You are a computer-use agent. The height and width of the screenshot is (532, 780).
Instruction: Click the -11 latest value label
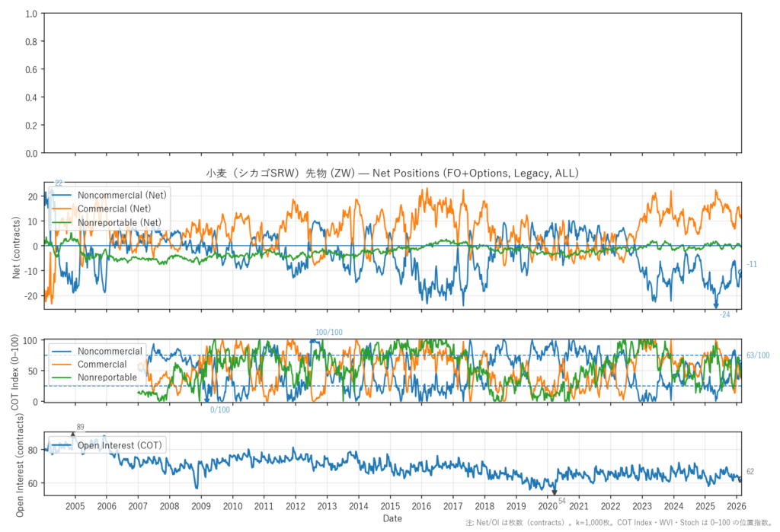click(751, 264)
